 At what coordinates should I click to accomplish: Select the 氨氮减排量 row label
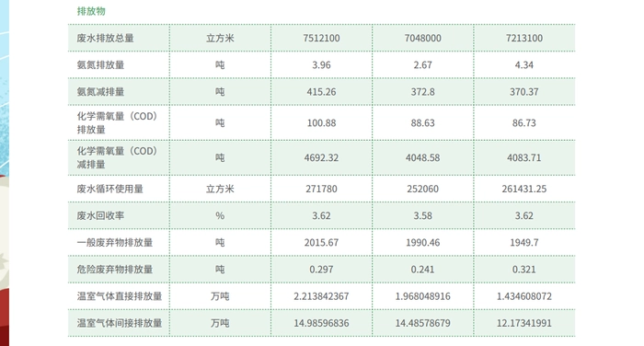pyautogui.click(x=100, y=92)
